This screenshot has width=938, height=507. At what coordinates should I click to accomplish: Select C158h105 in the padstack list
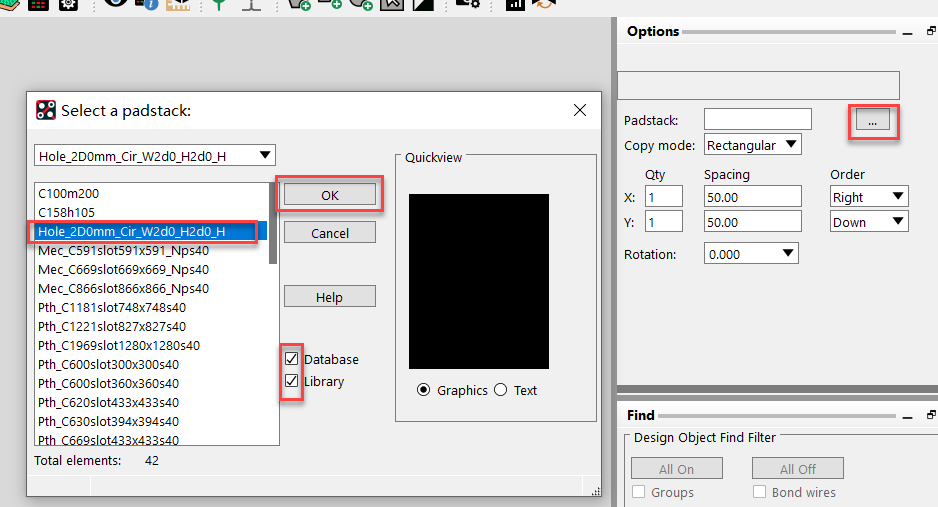click(68, 212)
